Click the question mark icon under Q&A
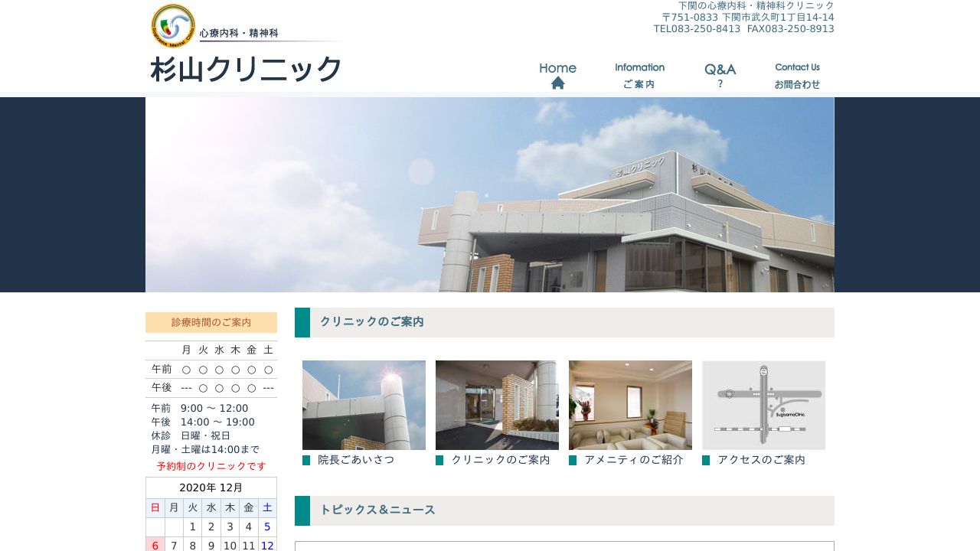Viewport: 980px width, 551px height. 720,83
